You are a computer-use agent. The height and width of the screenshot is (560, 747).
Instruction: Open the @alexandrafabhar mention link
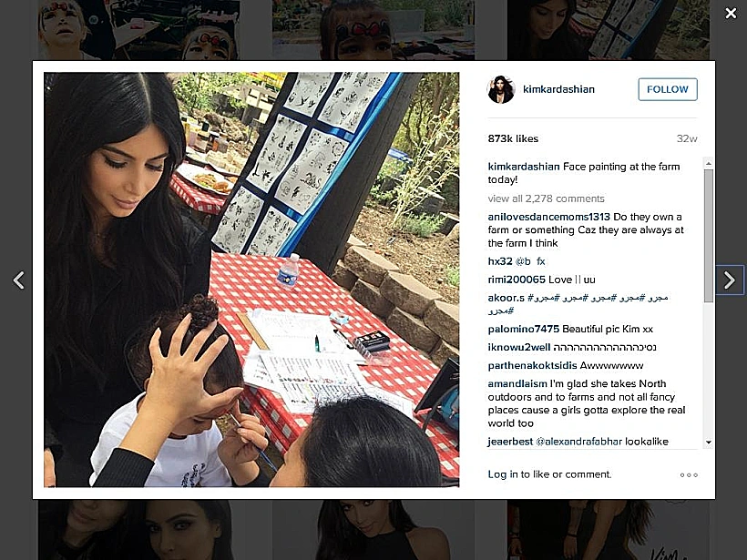coord(578,442)
